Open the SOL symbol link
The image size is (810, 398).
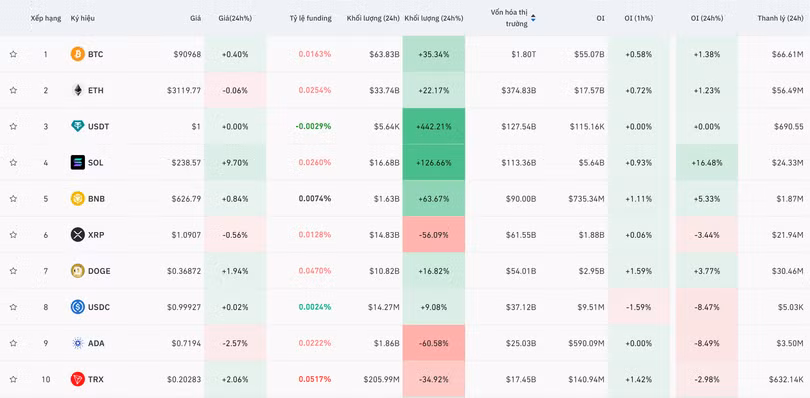coord(96,163)
